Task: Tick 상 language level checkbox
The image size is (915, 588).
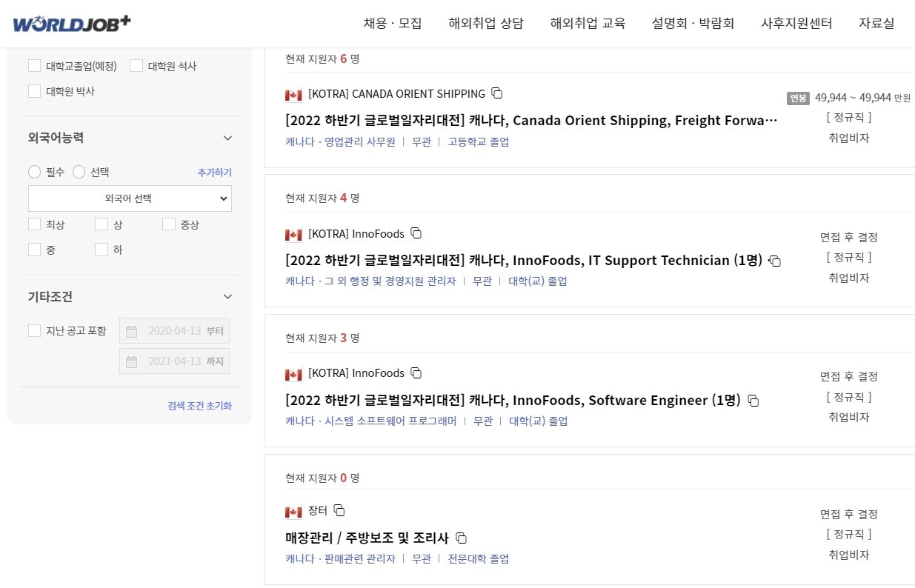Action: (x=102, y=224)
